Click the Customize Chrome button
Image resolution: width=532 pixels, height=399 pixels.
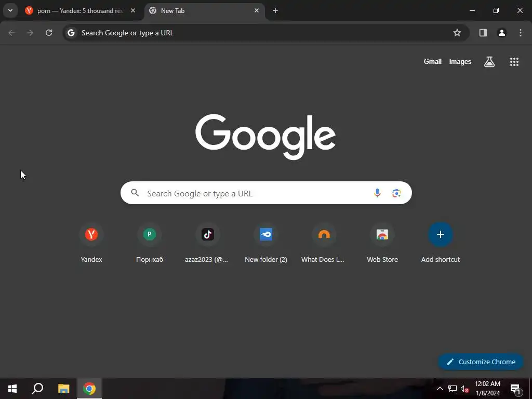point(481,362)
